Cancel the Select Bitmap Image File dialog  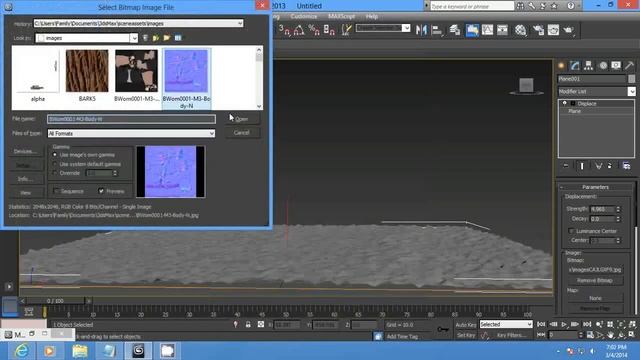click(x=242, y=133)
